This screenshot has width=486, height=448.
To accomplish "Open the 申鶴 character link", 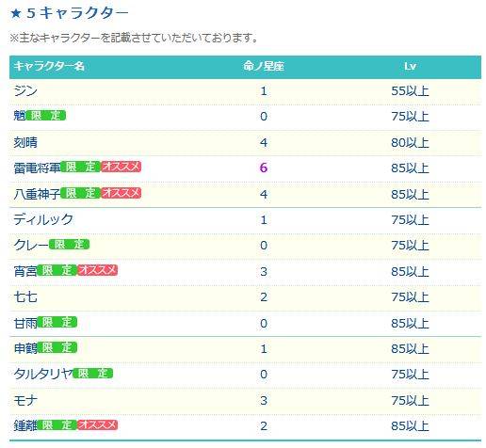I will click(25, 348).
